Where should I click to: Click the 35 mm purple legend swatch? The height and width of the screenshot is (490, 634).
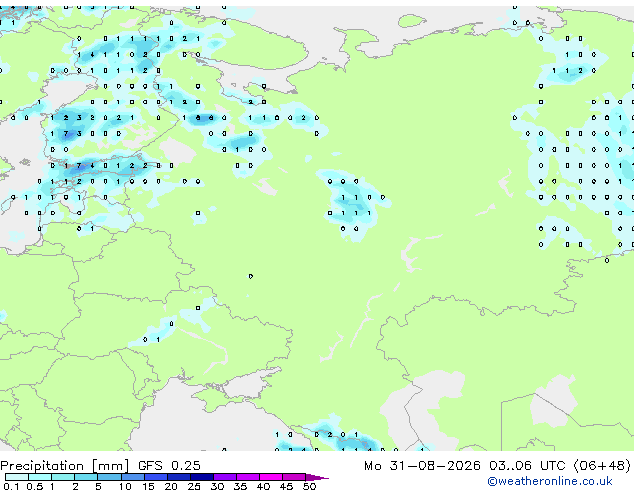coord(248,477)
